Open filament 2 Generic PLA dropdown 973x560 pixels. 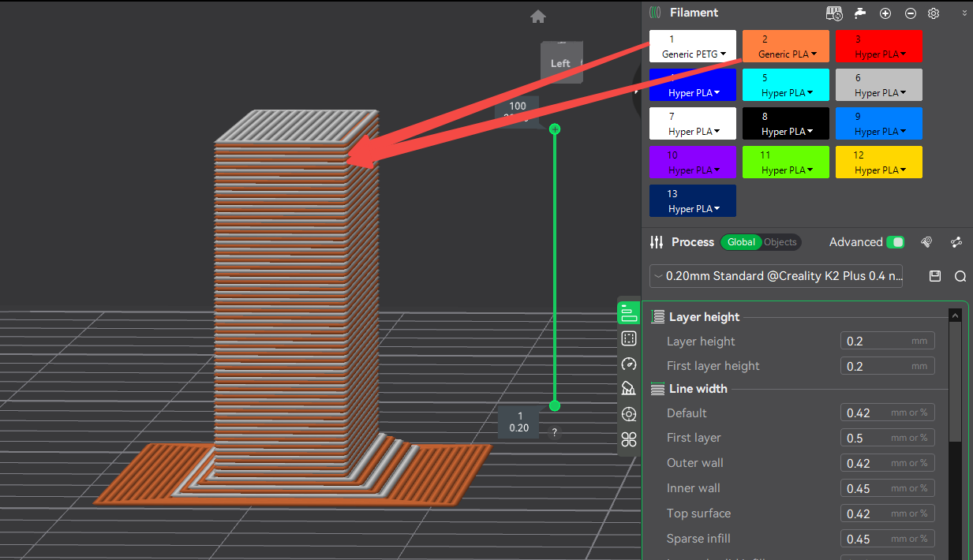pos(786,54)
